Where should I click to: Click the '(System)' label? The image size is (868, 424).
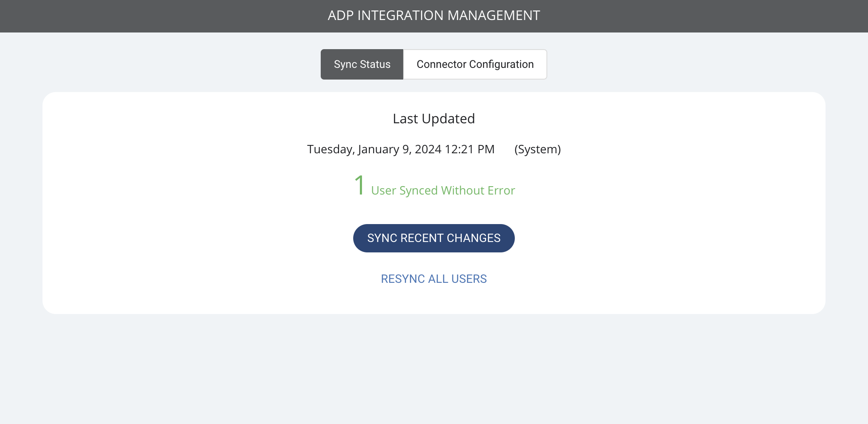[x=538, y=149]
